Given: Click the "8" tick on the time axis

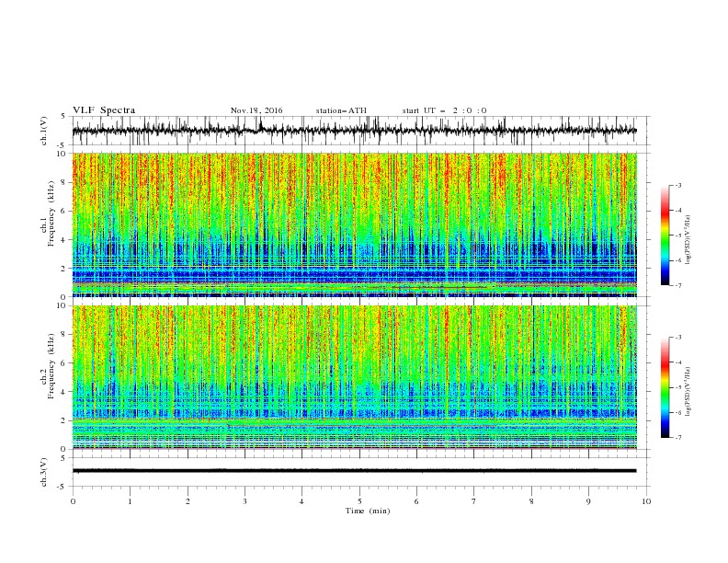Looking at the screenshot, I should (531, 501).
